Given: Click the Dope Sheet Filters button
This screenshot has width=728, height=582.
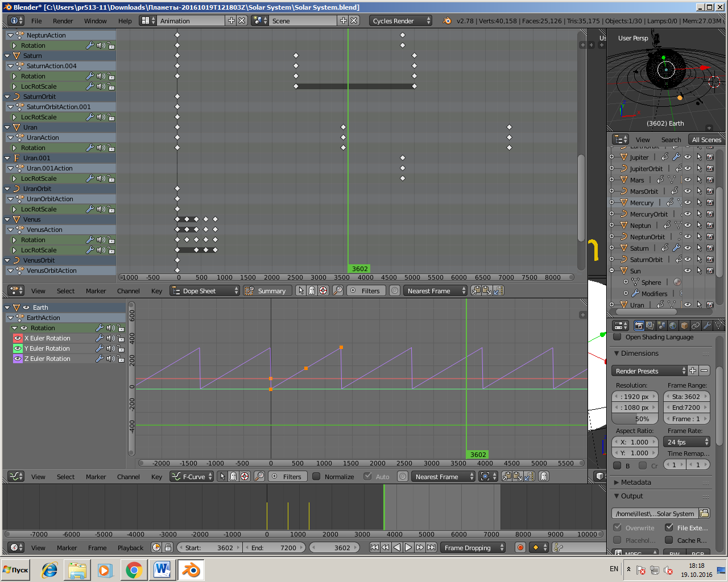Looking at the screenshot, I should (366, 290).
